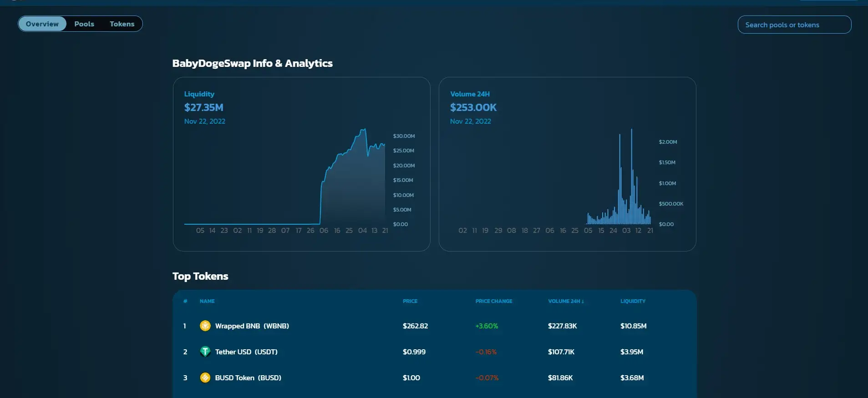Click the +3.60% price change of WBNB
This screenshot has height=398, width=868.
(x=487, y=326)
